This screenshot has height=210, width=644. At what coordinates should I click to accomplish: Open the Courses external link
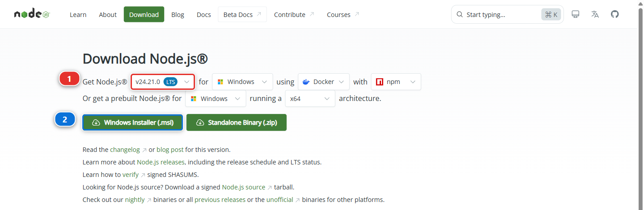point(343,15)
